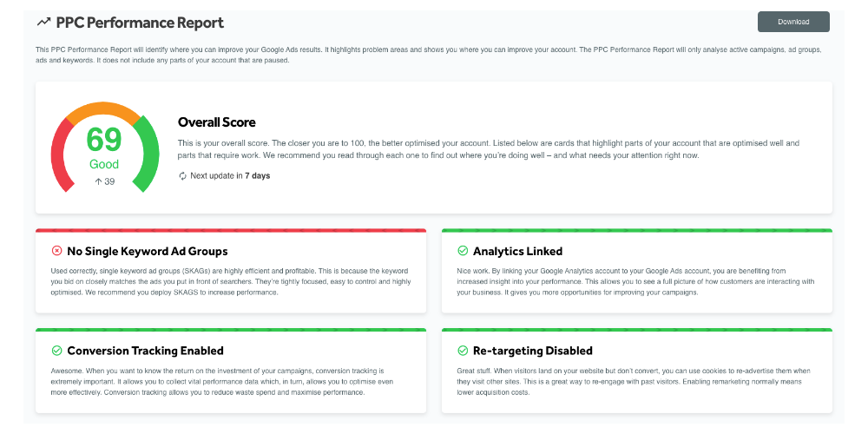Click the trend arrow icon beside report title
868x434 pixels.
tap(43, 23)
